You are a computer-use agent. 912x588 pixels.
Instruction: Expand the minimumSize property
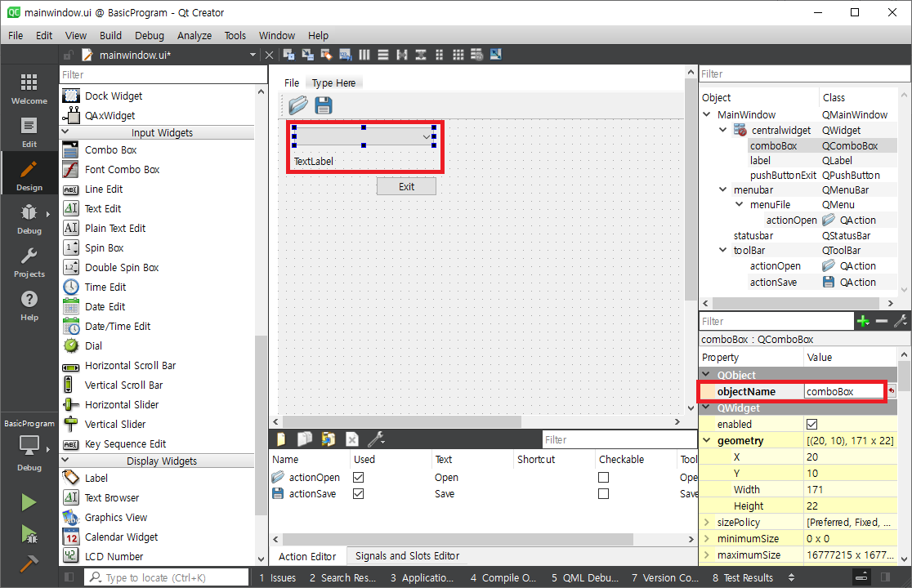tap(707, 538)
